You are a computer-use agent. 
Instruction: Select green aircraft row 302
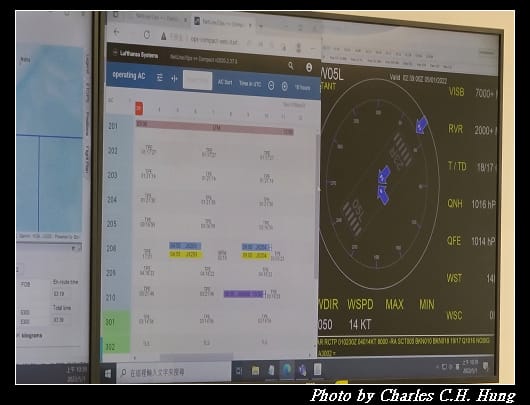point(110,347)
